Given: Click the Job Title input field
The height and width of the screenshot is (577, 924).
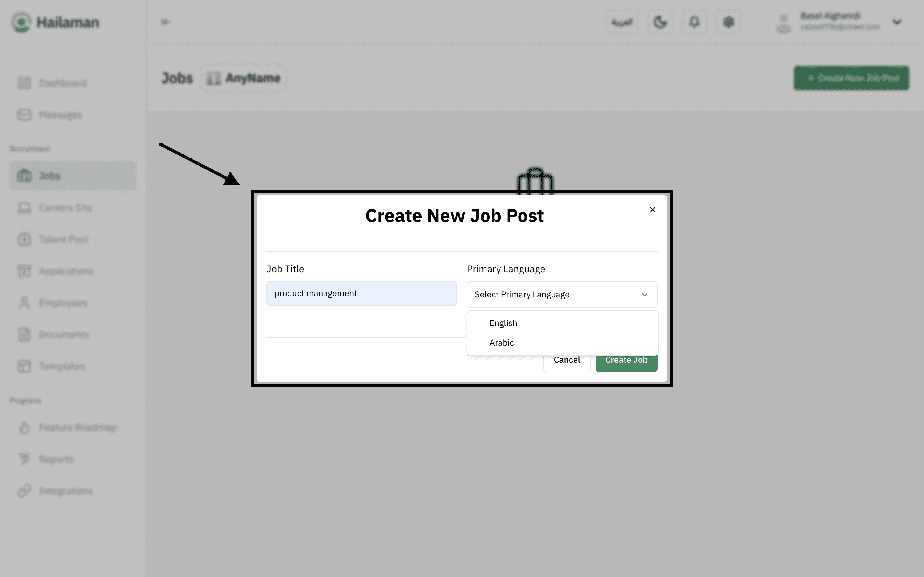Looking at the screenshot, I should coord(361,293).
